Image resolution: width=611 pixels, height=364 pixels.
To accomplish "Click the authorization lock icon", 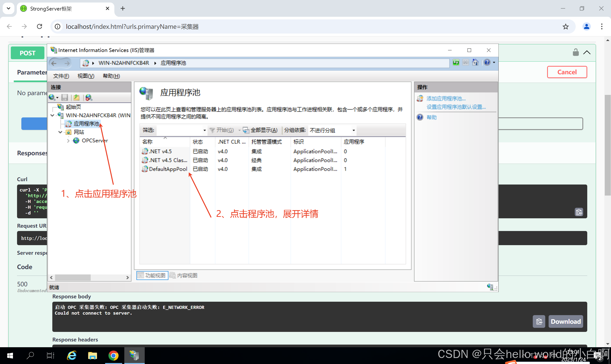I will tap(575, 52).
